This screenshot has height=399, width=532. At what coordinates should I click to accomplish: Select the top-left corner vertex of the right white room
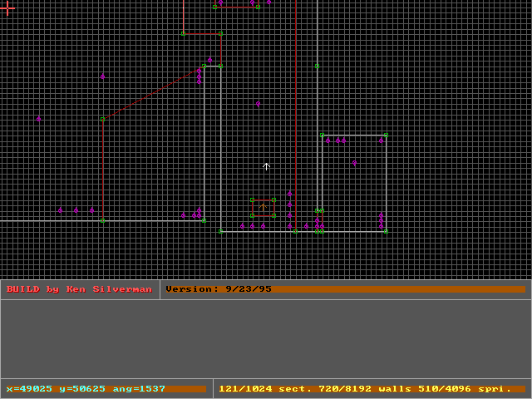tap(322, 135)
